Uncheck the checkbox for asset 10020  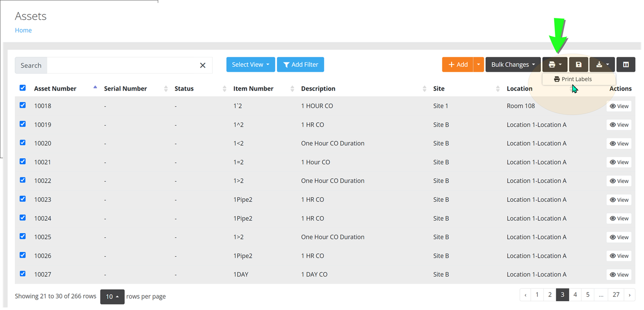click(23, 143)
